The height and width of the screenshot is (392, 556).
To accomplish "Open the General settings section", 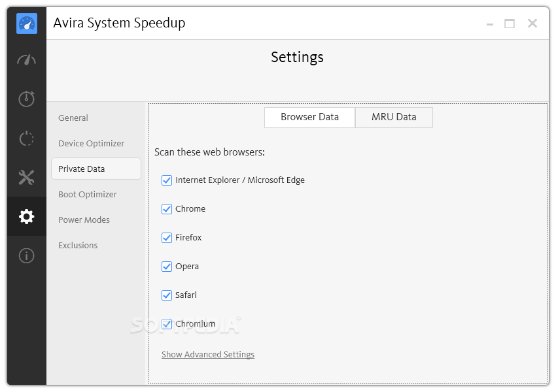I will (x=73, y=118).
